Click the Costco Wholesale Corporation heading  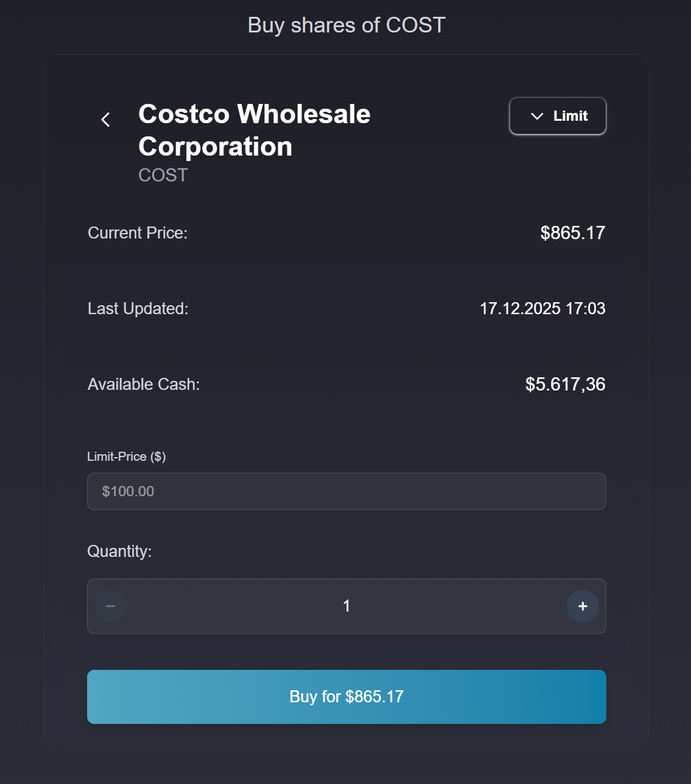[x=254, y=130]
